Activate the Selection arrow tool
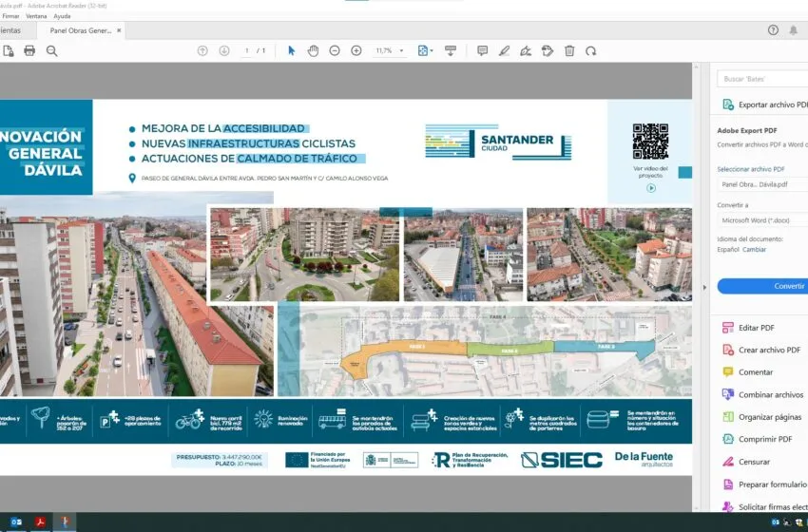 [292, 50]
